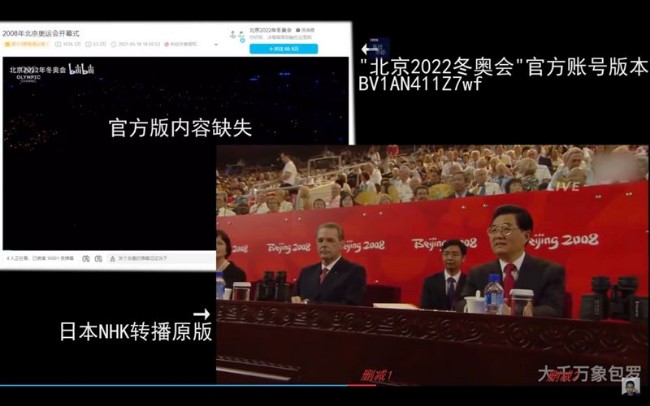Screen dimensions: 650x406
Task: Open danmaku settings icon below the player
Action: (98, 258)
